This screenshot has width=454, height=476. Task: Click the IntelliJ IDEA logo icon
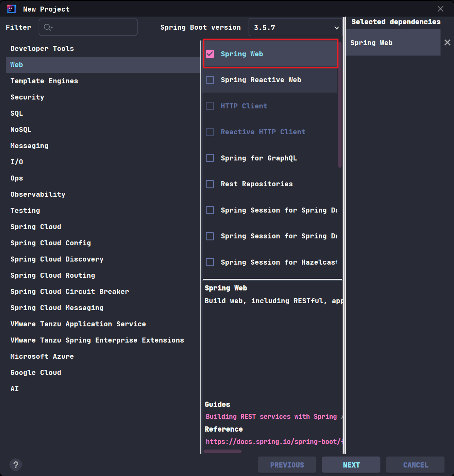[12, 9]
